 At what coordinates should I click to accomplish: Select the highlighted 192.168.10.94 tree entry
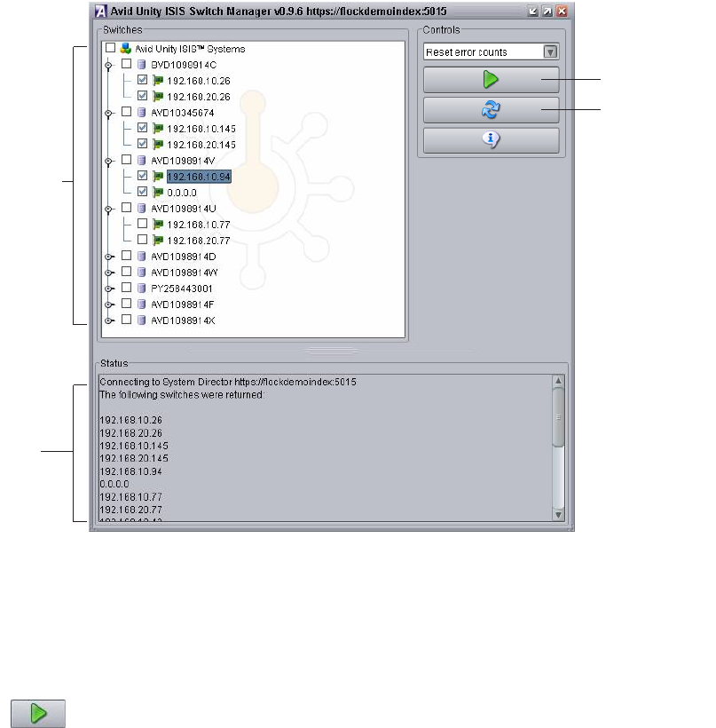point(199,177)
